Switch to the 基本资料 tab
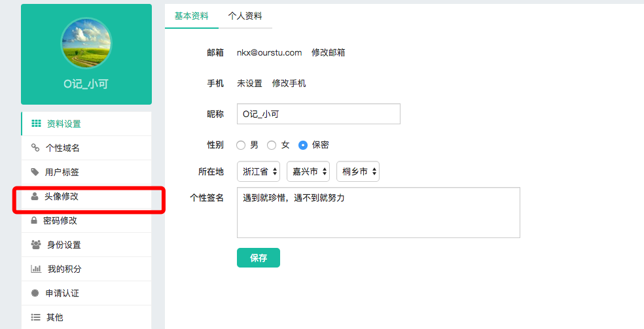This screenshot has width=644, height=329. [191, 16]
